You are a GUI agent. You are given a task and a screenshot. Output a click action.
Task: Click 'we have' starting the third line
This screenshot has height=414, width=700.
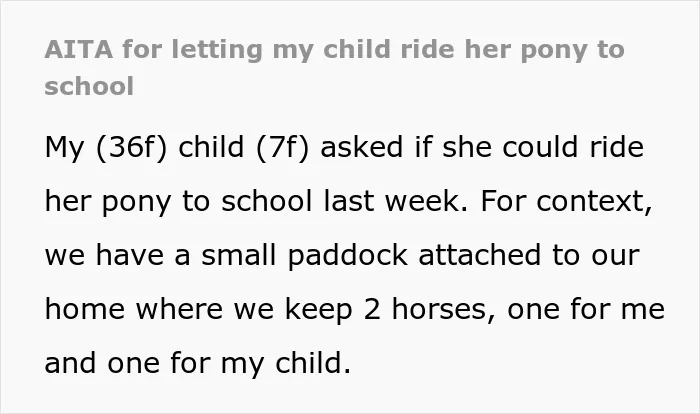[x=104, y=255]
